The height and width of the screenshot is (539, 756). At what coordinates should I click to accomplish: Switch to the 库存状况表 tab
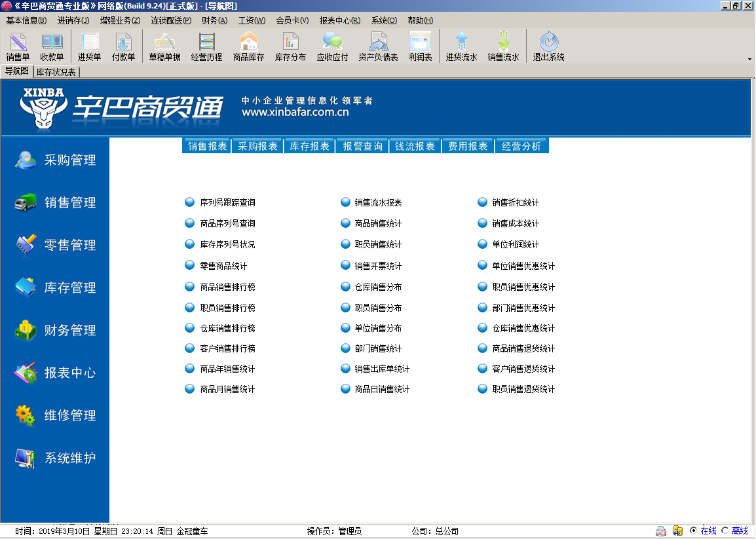point(56,72)
